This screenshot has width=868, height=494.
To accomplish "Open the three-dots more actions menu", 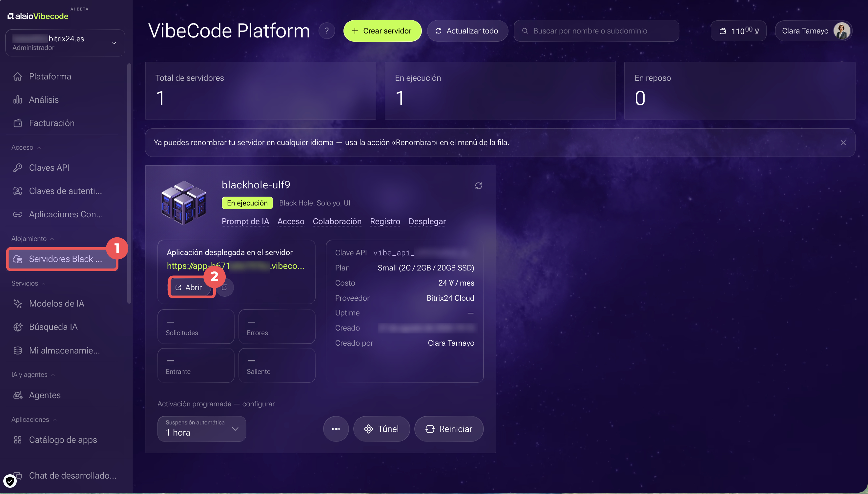I will [336, 429].
